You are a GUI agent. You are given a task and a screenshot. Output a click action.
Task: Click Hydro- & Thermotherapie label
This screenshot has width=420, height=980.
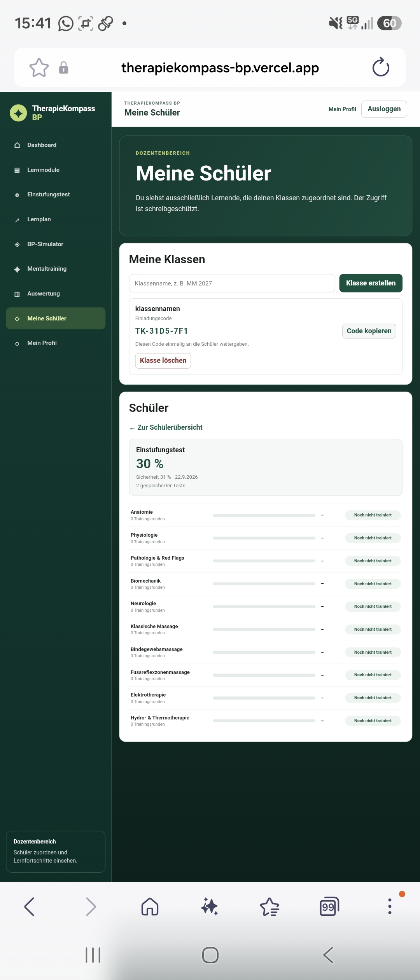coord(160,718)
